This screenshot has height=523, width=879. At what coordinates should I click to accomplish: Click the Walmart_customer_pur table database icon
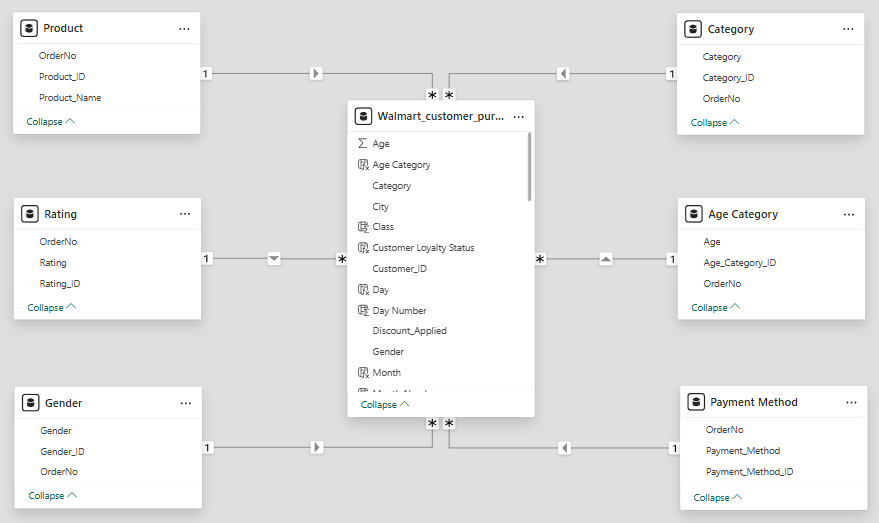pos(363,117)
